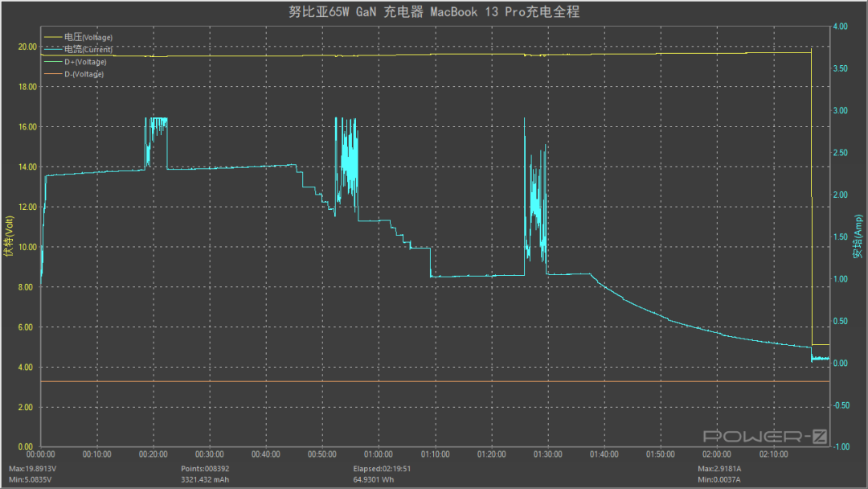Screen dimensions: 868x489
Task: Click the 00:50:00 time axis tick
Action: [322, 454]
